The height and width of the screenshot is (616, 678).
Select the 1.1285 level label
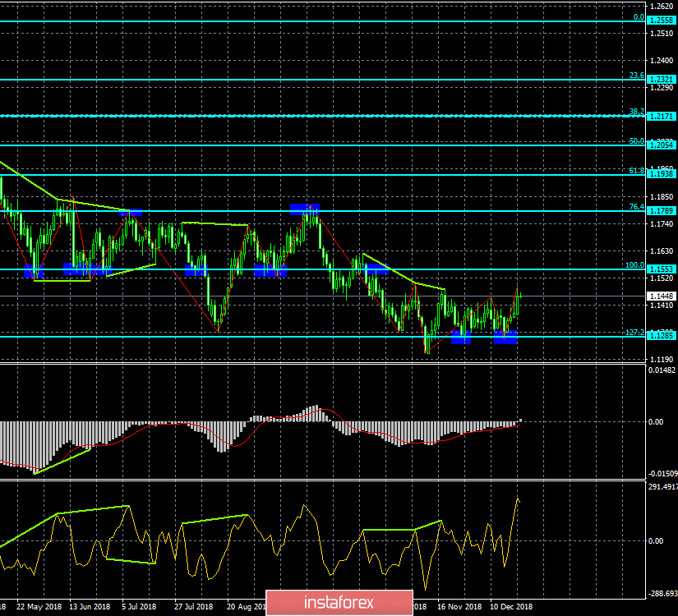662,335
